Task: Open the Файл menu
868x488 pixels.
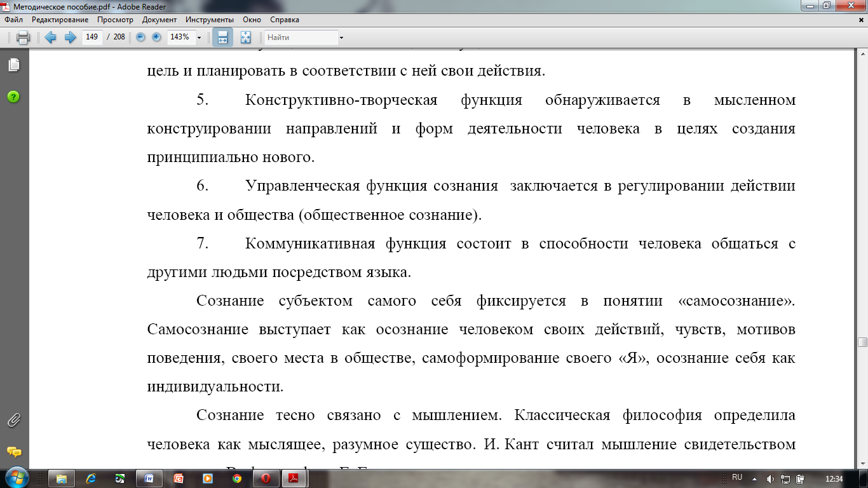Action: [x=14, y=20]
